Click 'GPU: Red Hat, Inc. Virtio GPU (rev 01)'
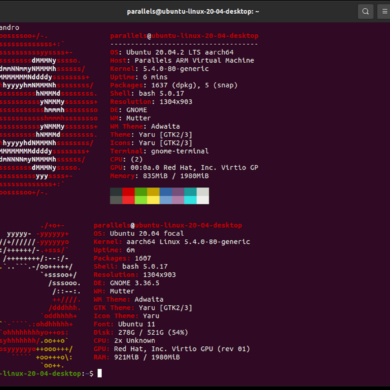The height and width of the screenshot is (390, 390). tap(172, 349)
